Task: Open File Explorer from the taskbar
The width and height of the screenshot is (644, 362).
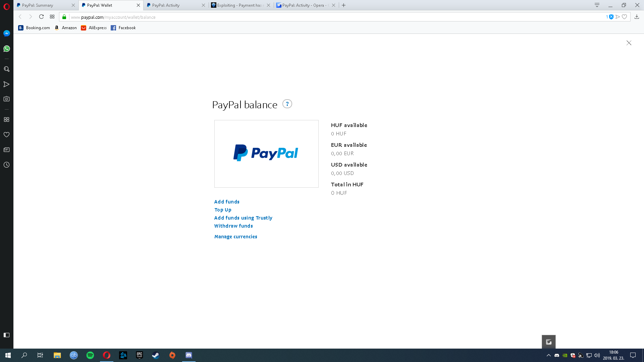Action: pos(57,355)
